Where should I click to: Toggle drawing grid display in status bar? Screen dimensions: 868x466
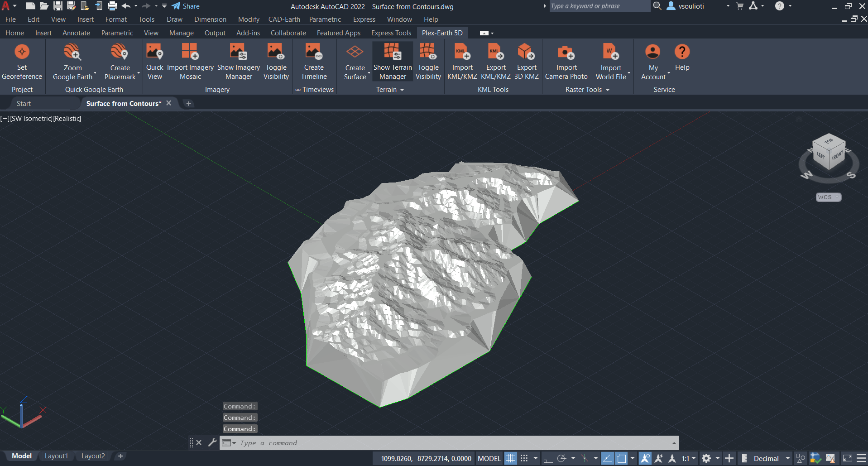[x=510, y=458]
